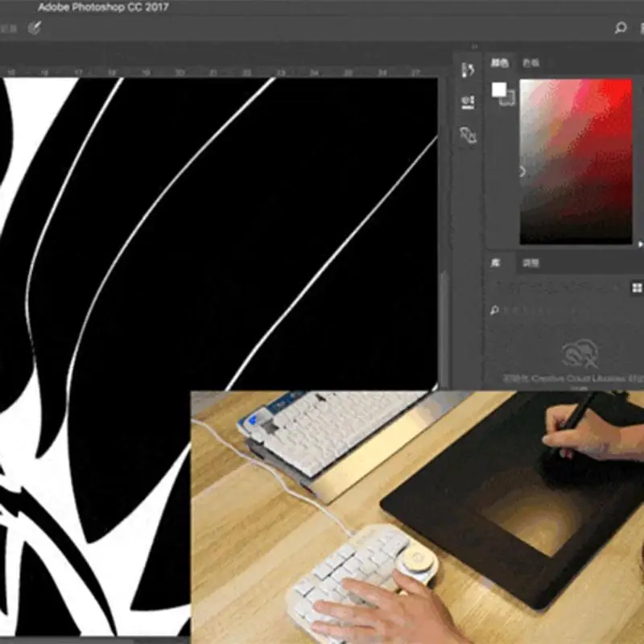Open the search magnifier in the options bar
644x644 pixels.
(x=620, y=27)
